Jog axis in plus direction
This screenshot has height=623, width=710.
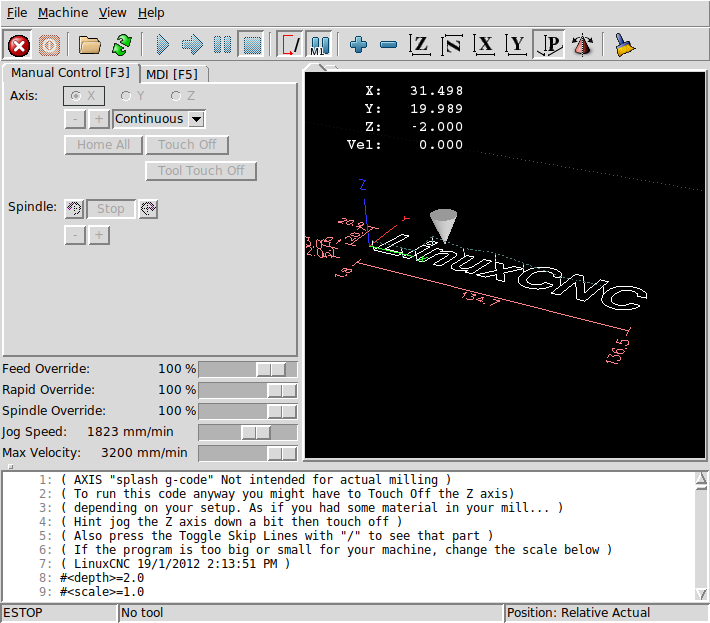tap(99, 119)
